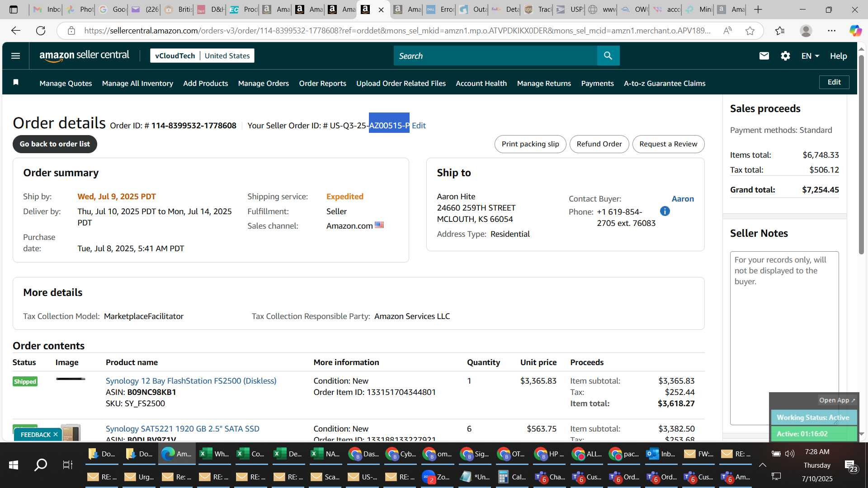Image resolution: width=868 pixels, height=488 pixels.
Task: Click the browser back arrow
Action: pos(16,31)
